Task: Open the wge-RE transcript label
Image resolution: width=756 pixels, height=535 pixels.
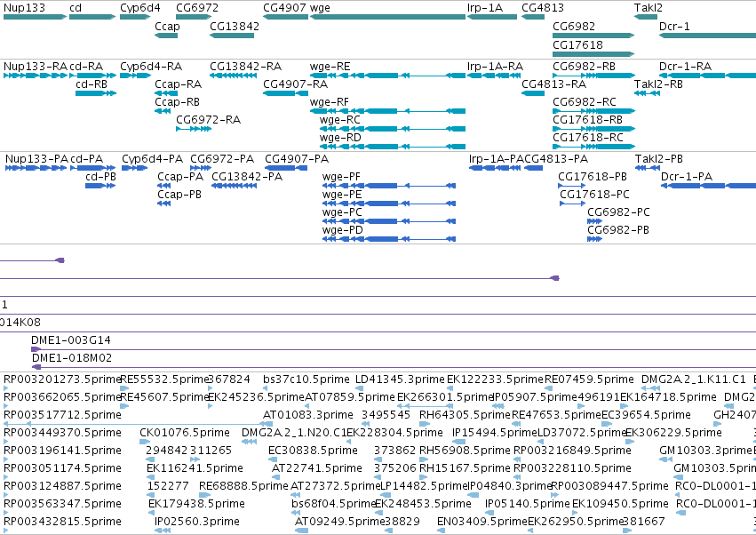Action: (x=330, y=66)
